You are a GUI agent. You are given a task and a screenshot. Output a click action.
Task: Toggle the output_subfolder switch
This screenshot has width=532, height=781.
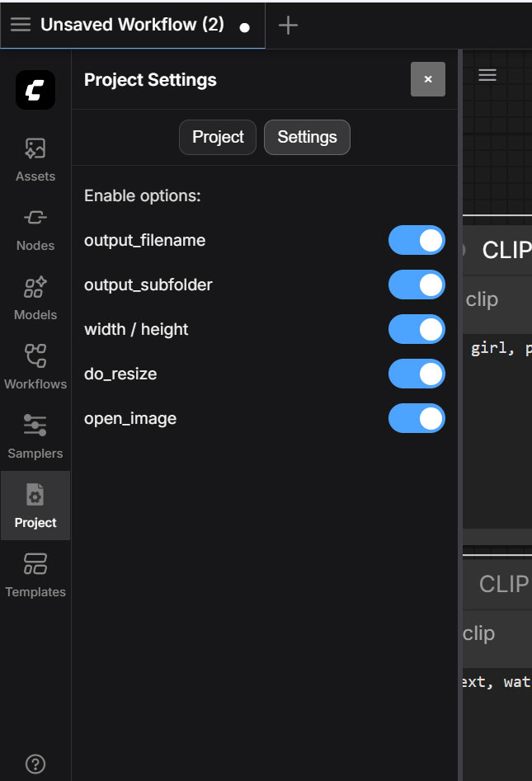pyautogui.click(x=417, y=285)
